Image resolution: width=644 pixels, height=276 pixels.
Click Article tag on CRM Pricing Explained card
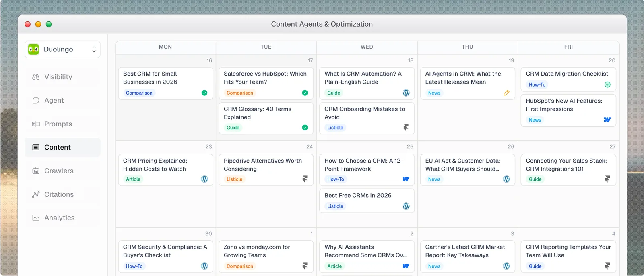point(133,179)
